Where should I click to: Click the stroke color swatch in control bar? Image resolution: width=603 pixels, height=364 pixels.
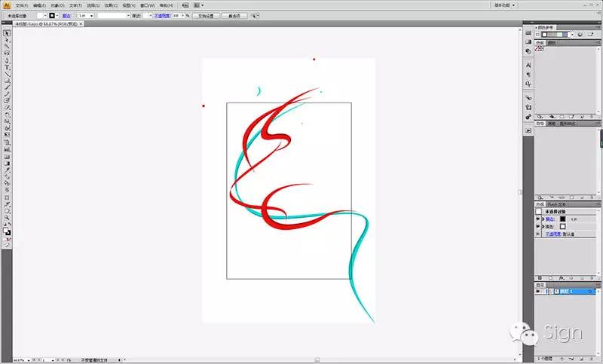coord(53,15)
